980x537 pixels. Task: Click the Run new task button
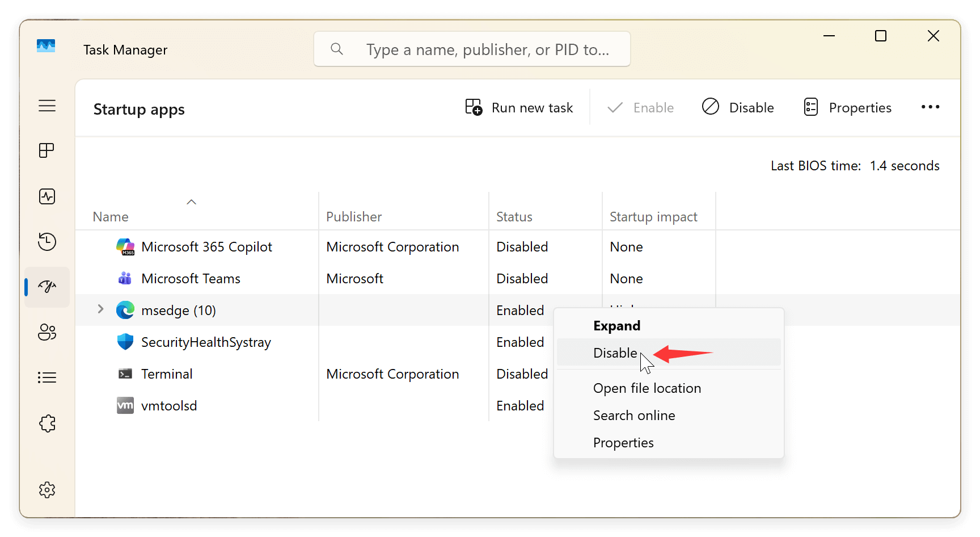[x=519, y=108]
